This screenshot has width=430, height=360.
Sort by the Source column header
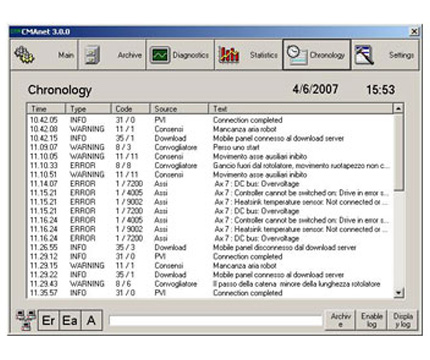180,109
